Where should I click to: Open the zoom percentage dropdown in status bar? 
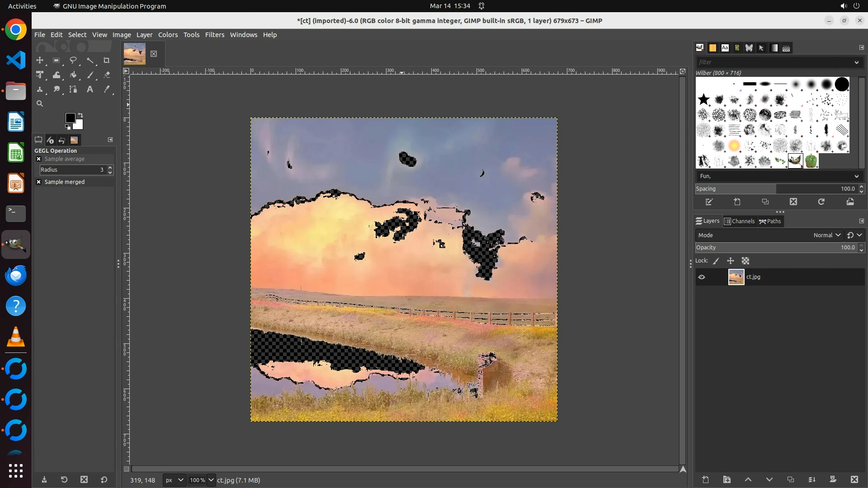[x=211, y=480]
